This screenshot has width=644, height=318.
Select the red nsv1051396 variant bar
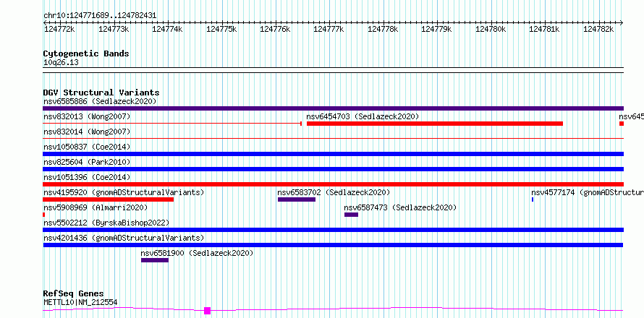tap(333, 184)
